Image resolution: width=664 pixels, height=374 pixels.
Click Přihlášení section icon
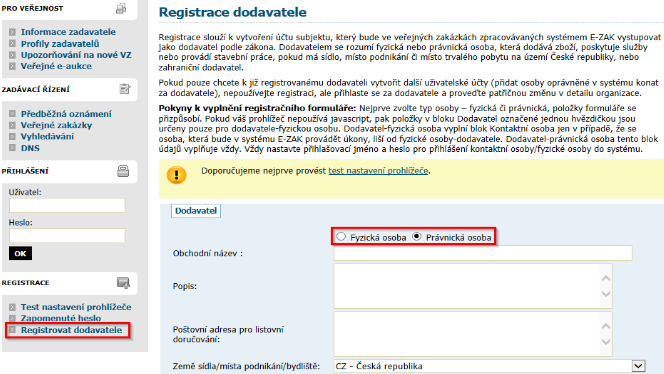123,171
